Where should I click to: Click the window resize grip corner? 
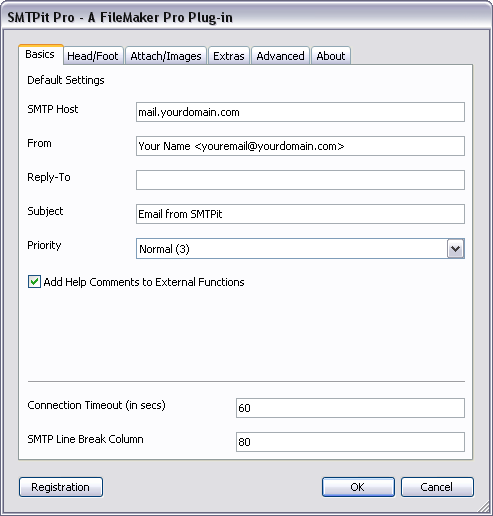(x=484, y=507)
